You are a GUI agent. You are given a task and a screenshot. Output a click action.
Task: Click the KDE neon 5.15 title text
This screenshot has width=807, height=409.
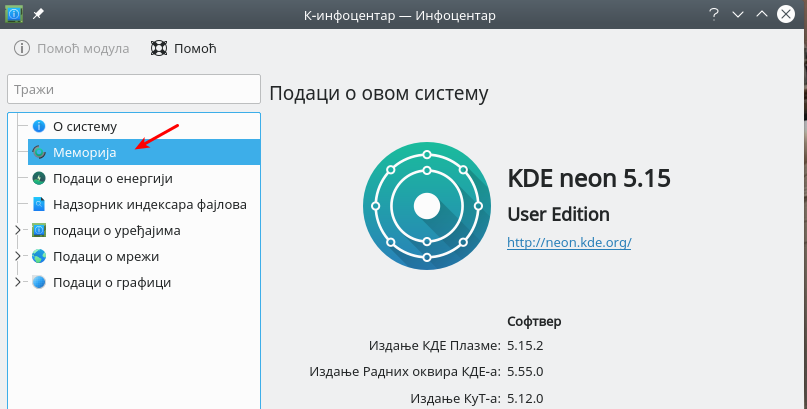(589, 178)
